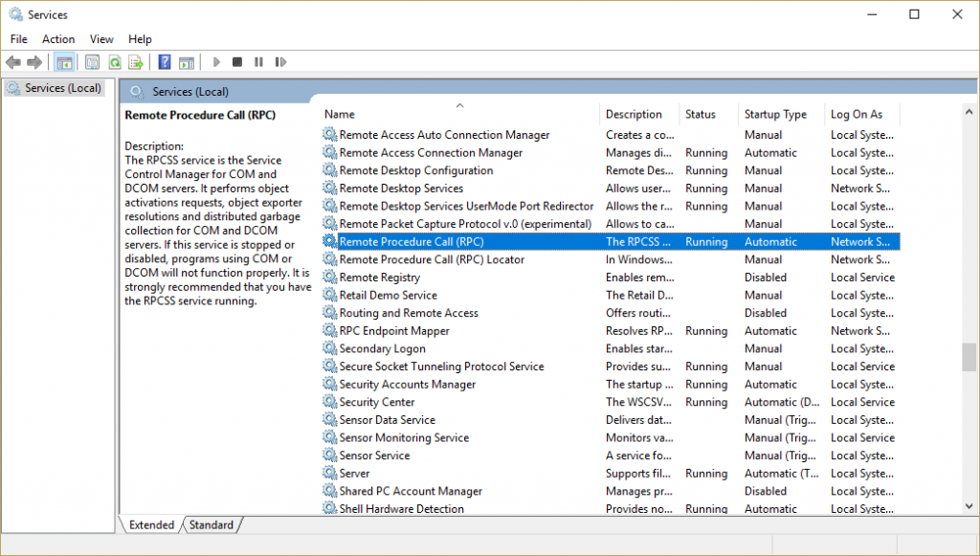The image size is (980, 556).
Task: Toggle Show/Hide Console Tree toolbar icon
Action: click(64, 62)
